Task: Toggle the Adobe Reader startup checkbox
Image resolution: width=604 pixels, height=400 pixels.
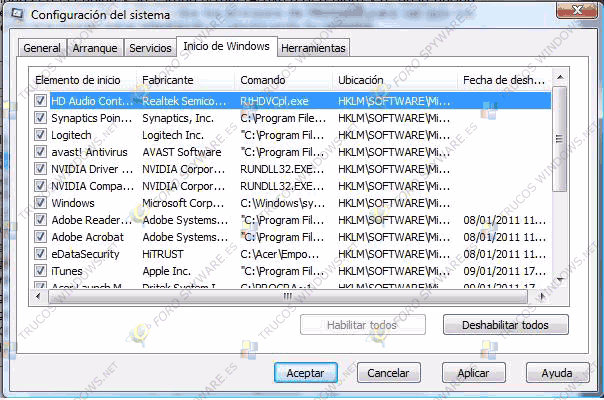Action: [40, 220]
